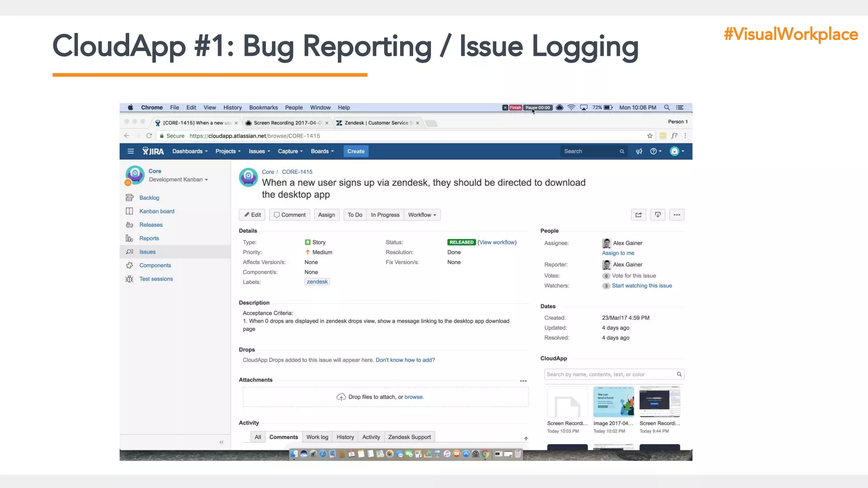This screenshot has width=868, height=488.
Task: Click the browse link in Attachments
Action: pos(414,397)
